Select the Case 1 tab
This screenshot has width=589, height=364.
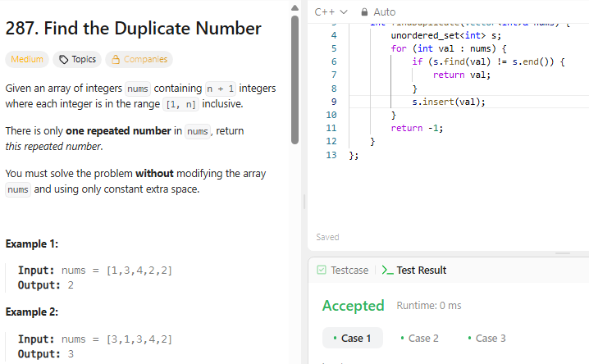point(353,338)
